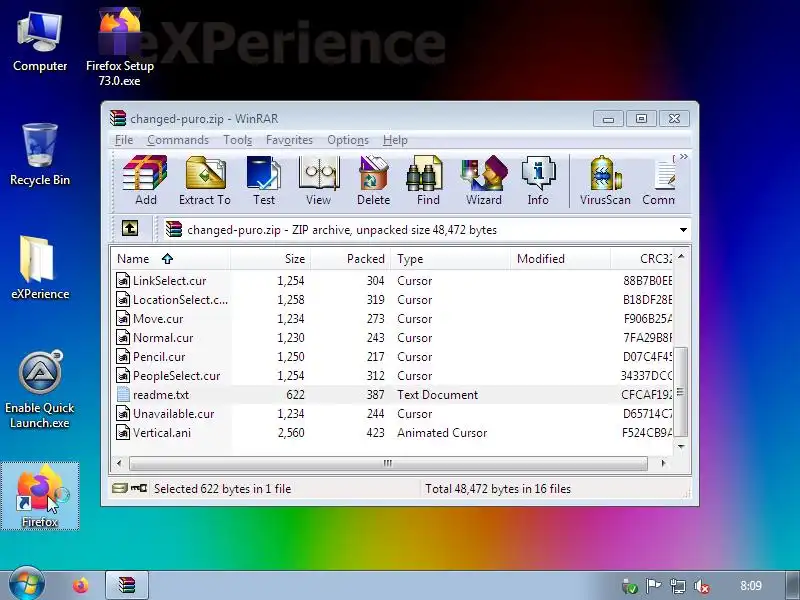The height and width of the screenshot is (600, 800).
Task: Click the horizontal scroll right arrow
Action: pos(663,464)
